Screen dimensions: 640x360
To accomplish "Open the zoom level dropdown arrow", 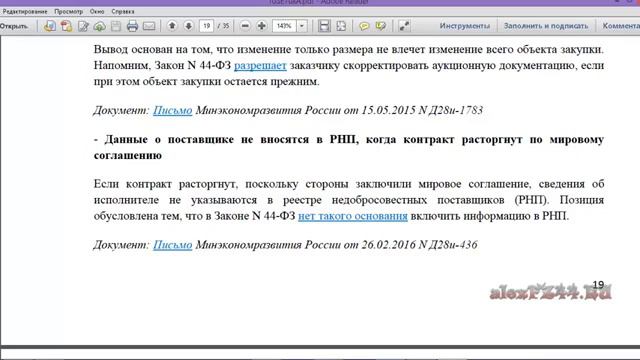I will 302,26.
